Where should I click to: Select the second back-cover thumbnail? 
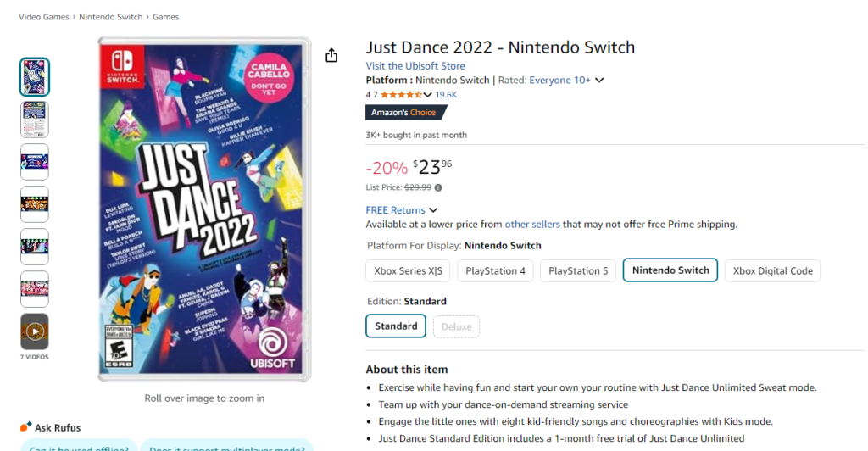[35, 120]
